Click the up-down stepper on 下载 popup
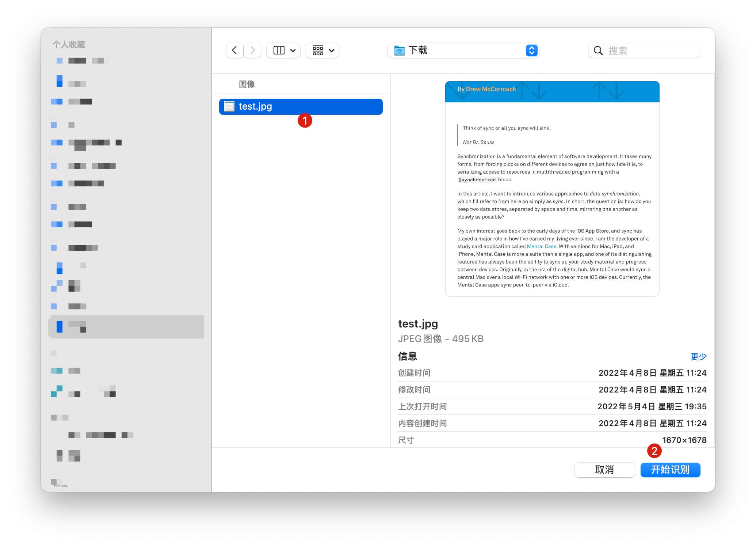Screen dimensions: 756x546 coord(532,50)
